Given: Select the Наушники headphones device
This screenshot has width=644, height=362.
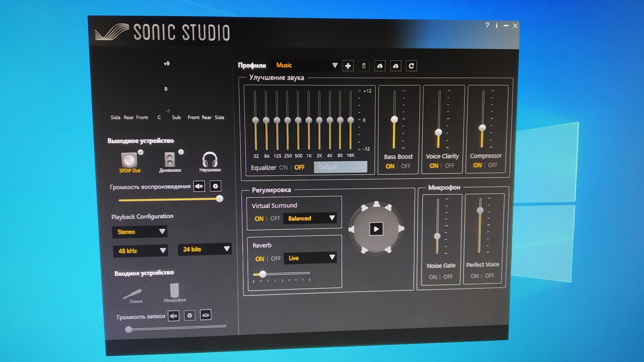Looking at the screenshot, I should click(210, 162).
